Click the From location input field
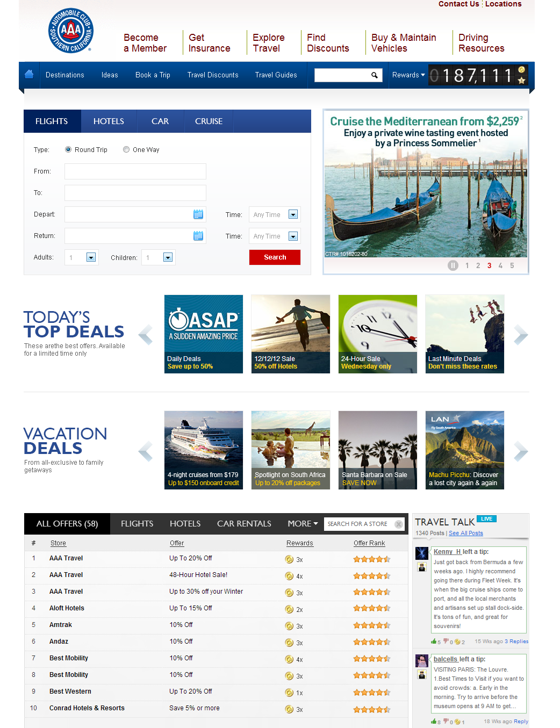Viewport: 560px width, 728px height. point(135,171)
